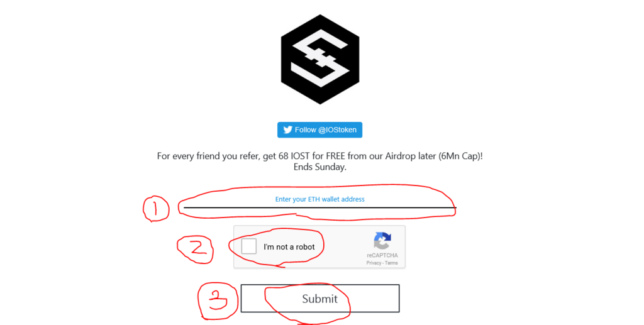The image size is (644, 325).
Task: Submit the wallet address form
Action: coord(320,299)
